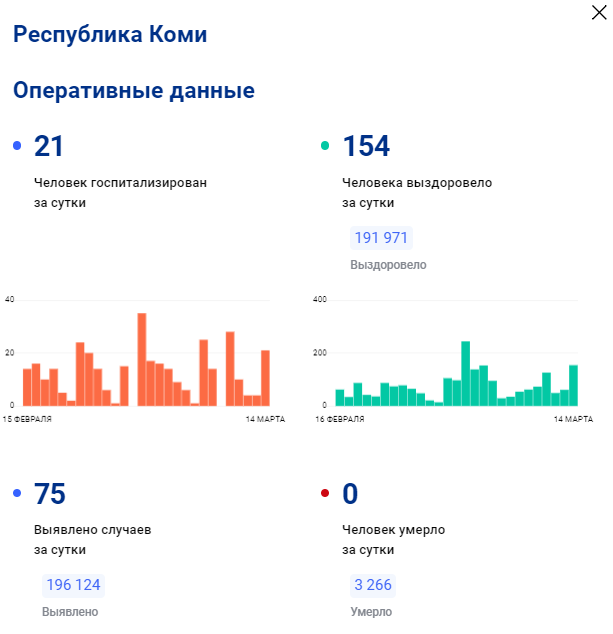
Task: Click the large 75 detected cases number
Action: click(50, 494)
